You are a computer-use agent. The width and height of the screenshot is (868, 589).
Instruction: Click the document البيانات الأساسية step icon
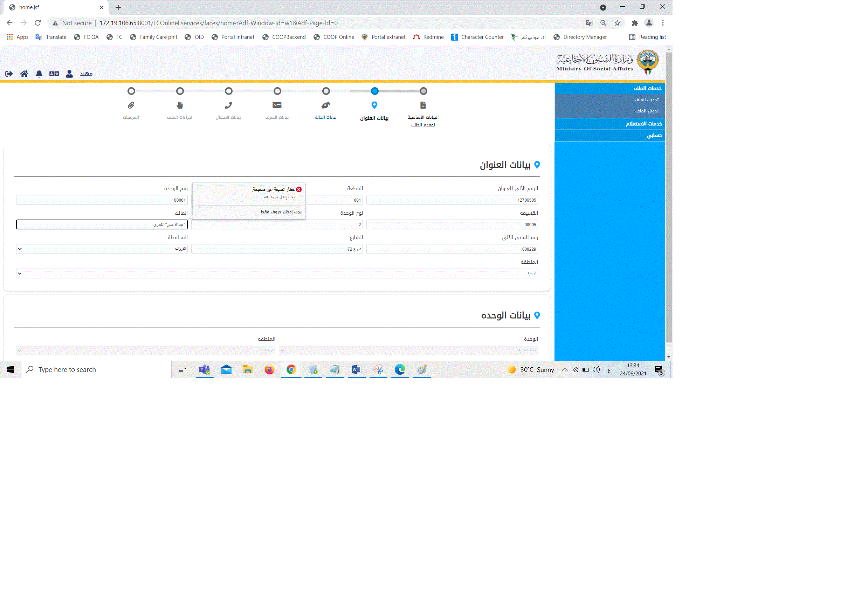pyautogui.click(x=423, y=105)
